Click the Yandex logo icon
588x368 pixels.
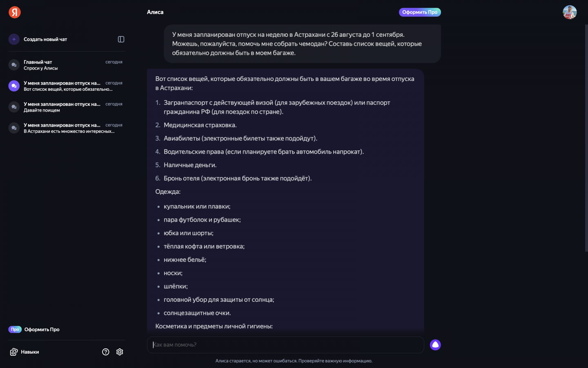coord(15,12)
